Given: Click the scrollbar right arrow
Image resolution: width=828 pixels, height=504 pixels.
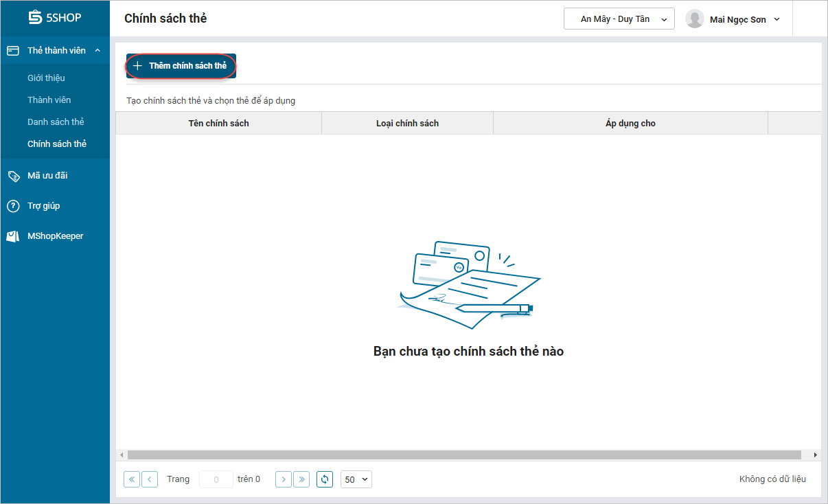Looking at the screenshot, I should coord(815,455).
